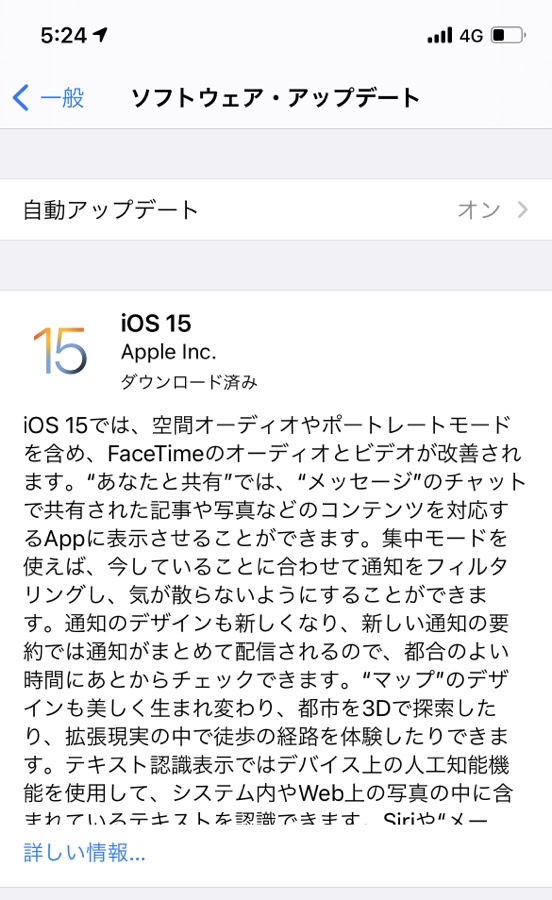This screenshot has width=552, height=900.
Task: Tap the location arrow status icon
Action: [101, 35]
